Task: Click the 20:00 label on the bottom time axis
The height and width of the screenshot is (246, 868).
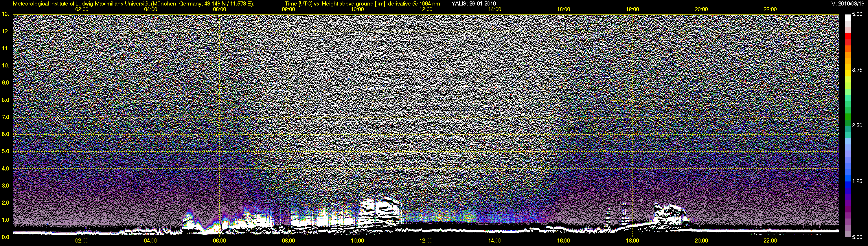Action: [x=701, y=241]
